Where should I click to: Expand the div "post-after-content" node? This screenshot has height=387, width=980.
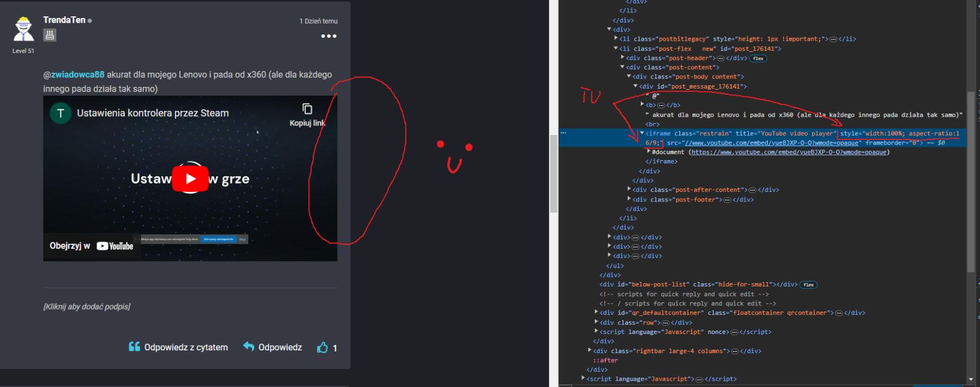629,190
